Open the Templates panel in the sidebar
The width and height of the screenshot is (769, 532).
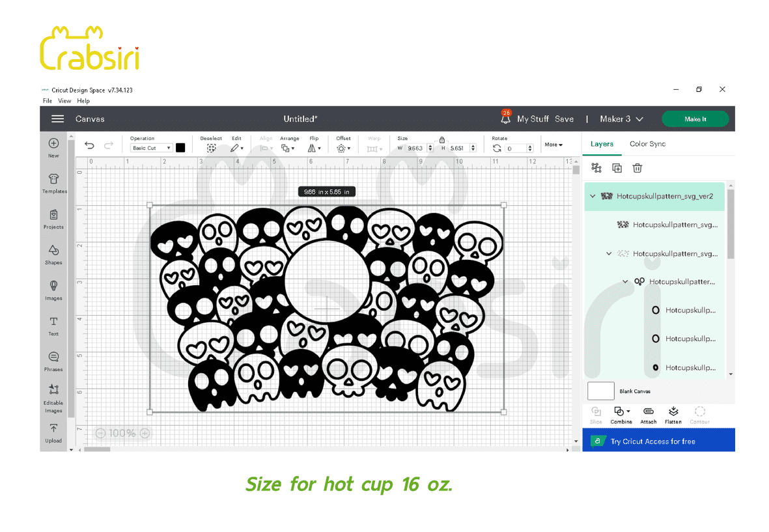tap(54, 182)
